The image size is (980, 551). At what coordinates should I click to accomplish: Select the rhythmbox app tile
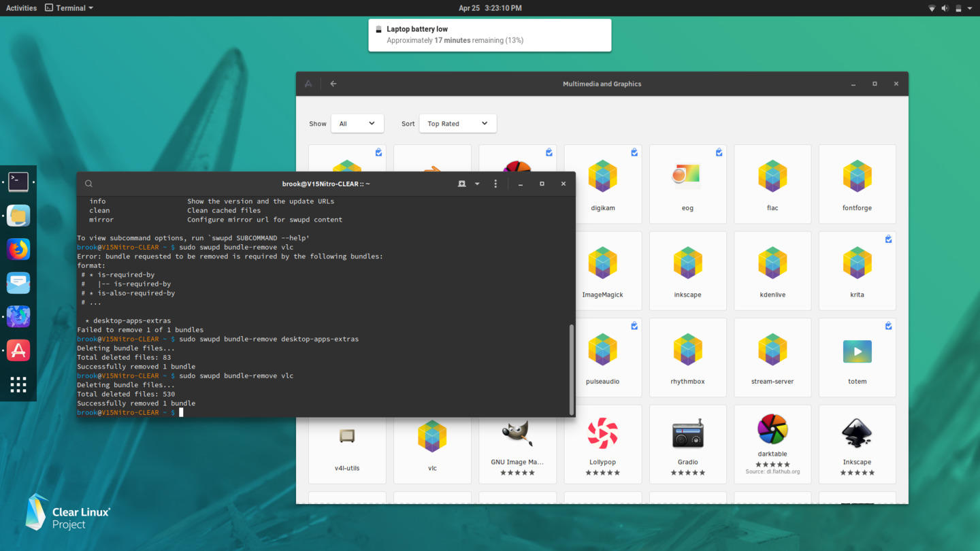(x=687, y=358)
